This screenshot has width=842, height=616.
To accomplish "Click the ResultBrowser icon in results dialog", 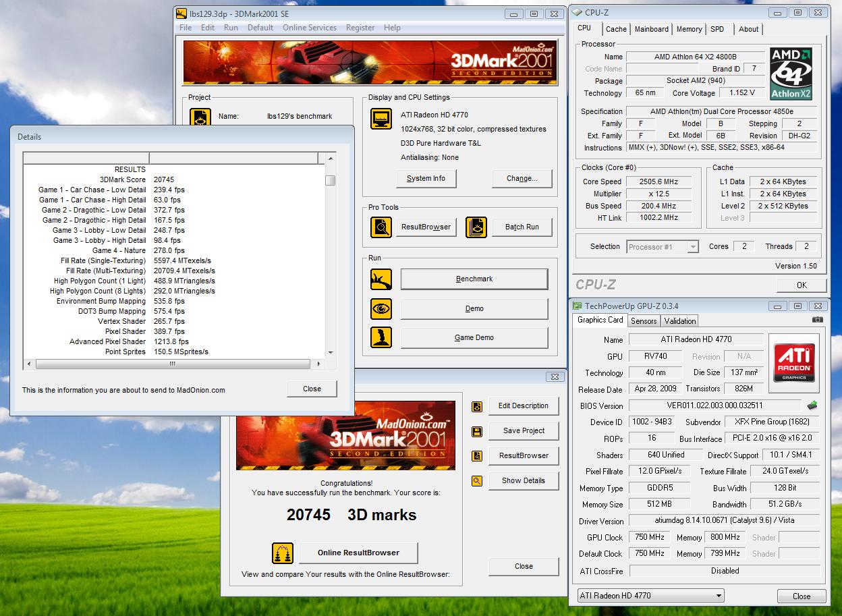I will pyautogui.click(x=477, y=456).
